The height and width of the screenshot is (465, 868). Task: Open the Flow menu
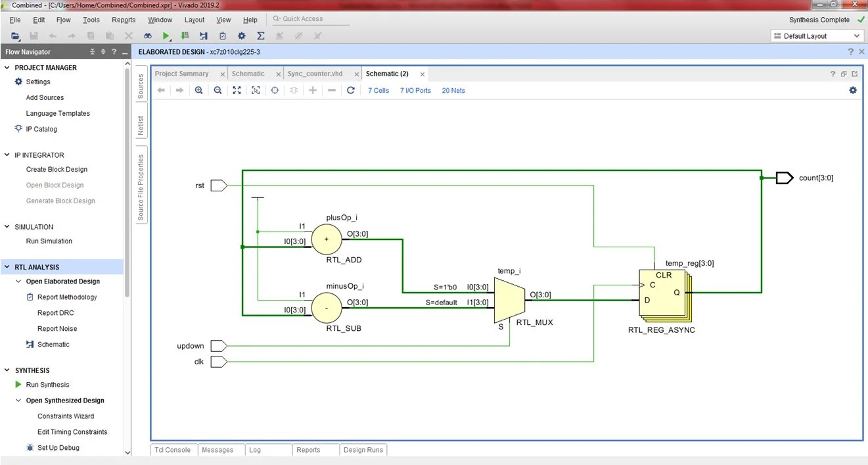[63, 20]
